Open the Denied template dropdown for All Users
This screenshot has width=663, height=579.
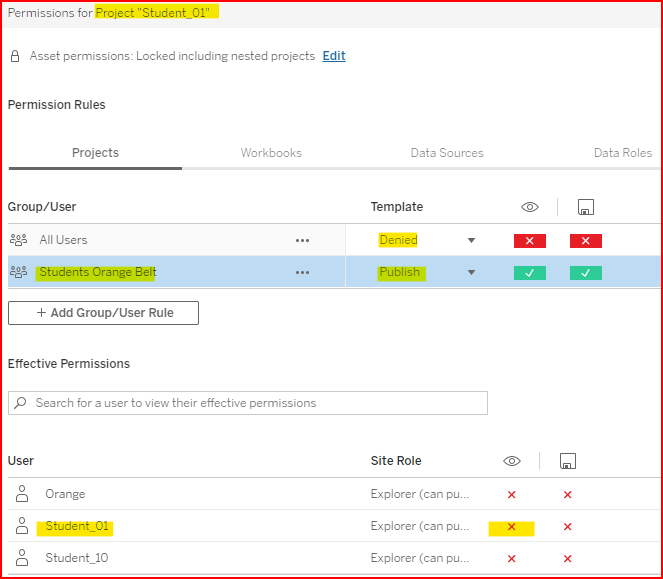click(x=471, y=240)
